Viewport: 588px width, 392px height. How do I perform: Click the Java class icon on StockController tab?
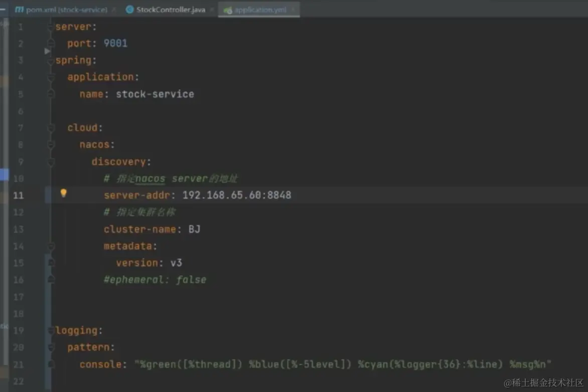point(130,10)
